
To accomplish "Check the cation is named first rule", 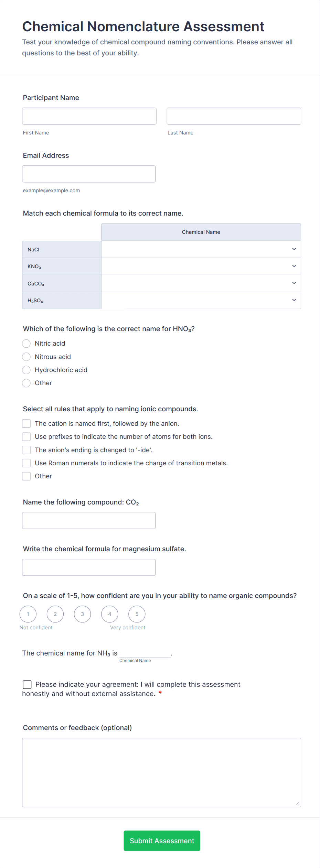I will (26, 423).
